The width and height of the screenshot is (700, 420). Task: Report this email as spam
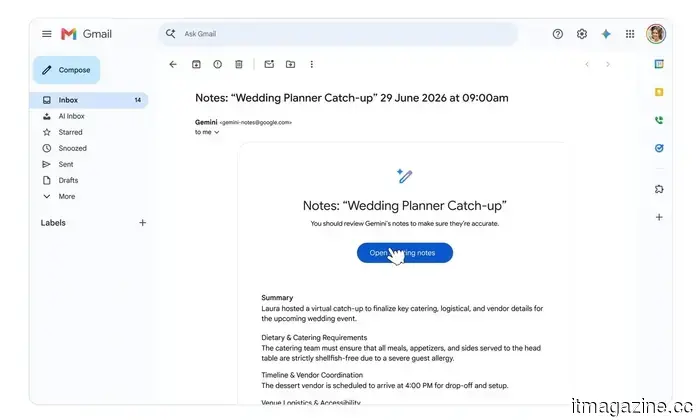pyautogui.click(x=217, y=64)
